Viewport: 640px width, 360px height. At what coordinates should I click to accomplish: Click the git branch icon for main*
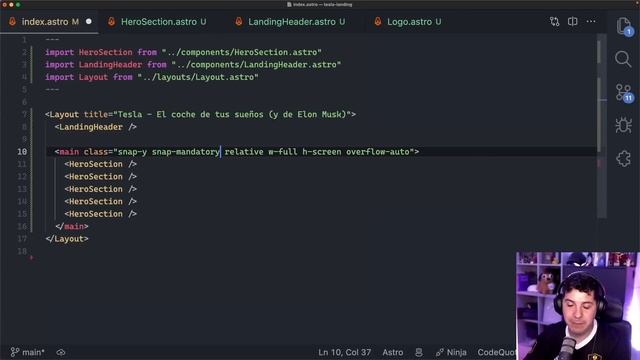pos(15,352)
